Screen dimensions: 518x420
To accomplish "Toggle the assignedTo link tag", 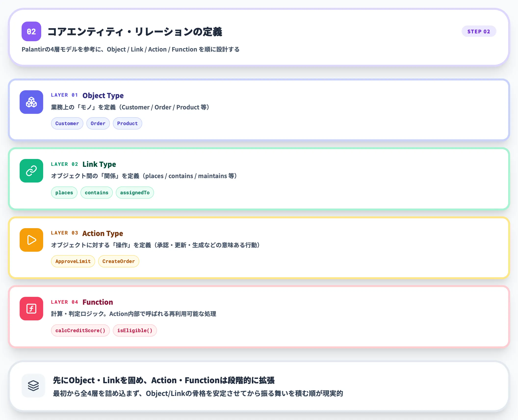I will coord(135,193).
